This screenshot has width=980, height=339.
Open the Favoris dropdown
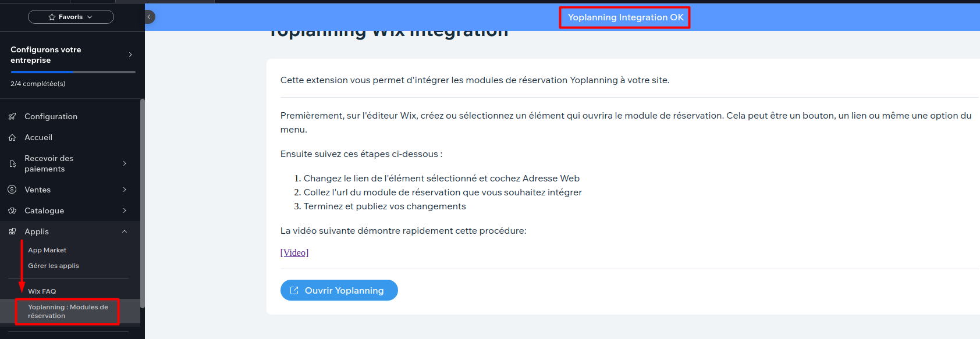71,17
